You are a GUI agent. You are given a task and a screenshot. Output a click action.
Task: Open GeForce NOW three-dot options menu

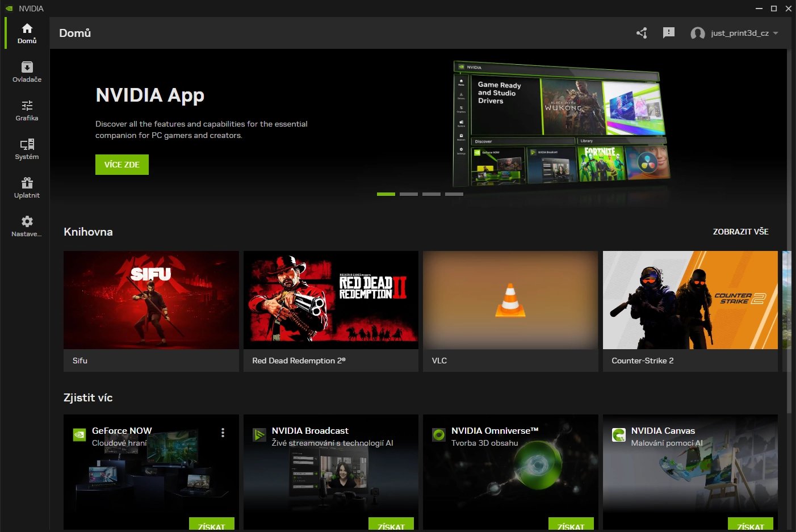223,433
